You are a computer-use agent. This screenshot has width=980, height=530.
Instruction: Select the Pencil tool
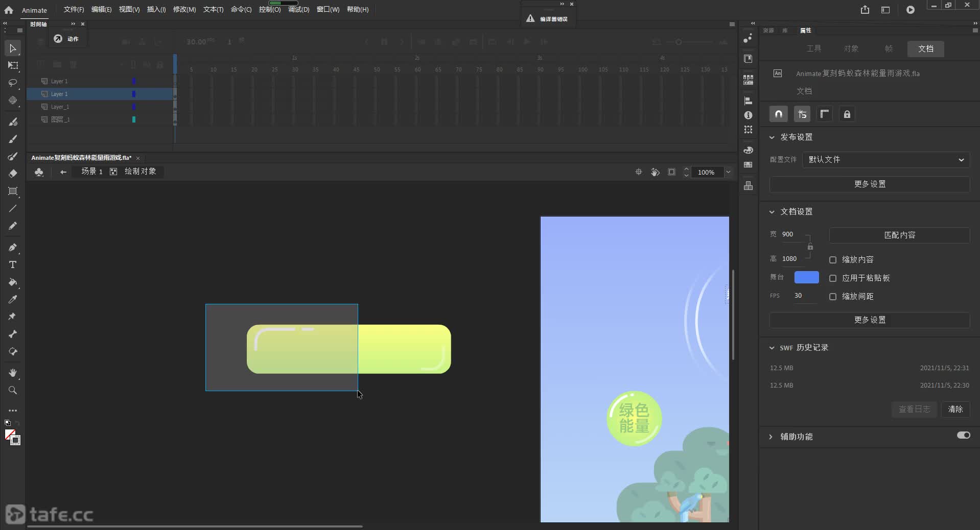13,226
